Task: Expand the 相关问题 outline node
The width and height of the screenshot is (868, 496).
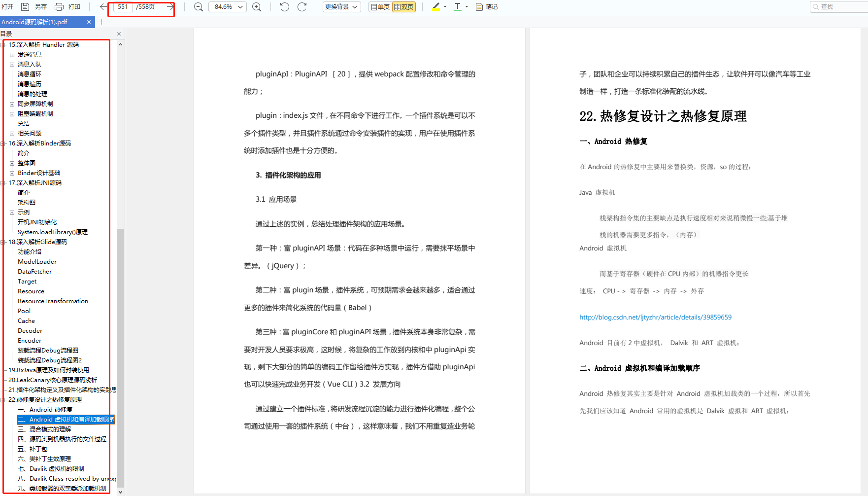Action: 12,134
